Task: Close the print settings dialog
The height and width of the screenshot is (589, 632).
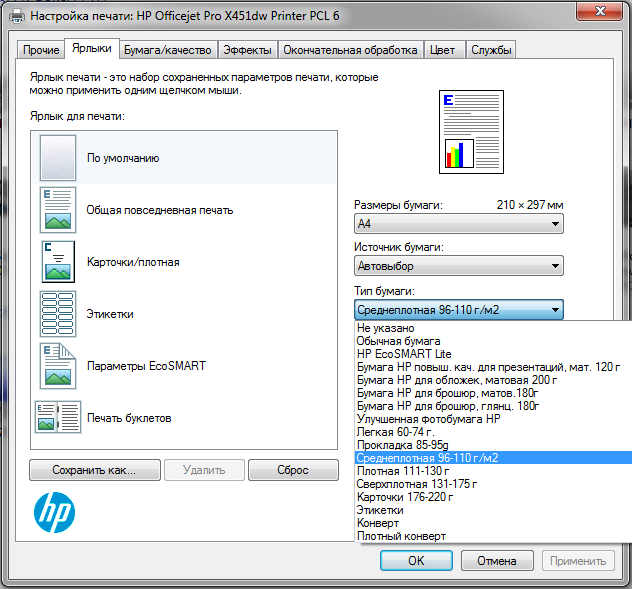Action: coord(599,11)
